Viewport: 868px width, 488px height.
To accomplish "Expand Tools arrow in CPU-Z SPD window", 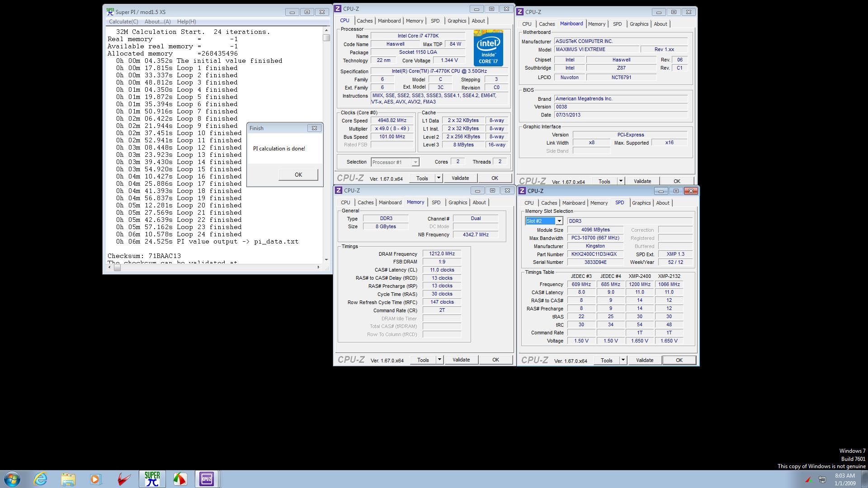I will pyautogui.click(x=623, y=360).
